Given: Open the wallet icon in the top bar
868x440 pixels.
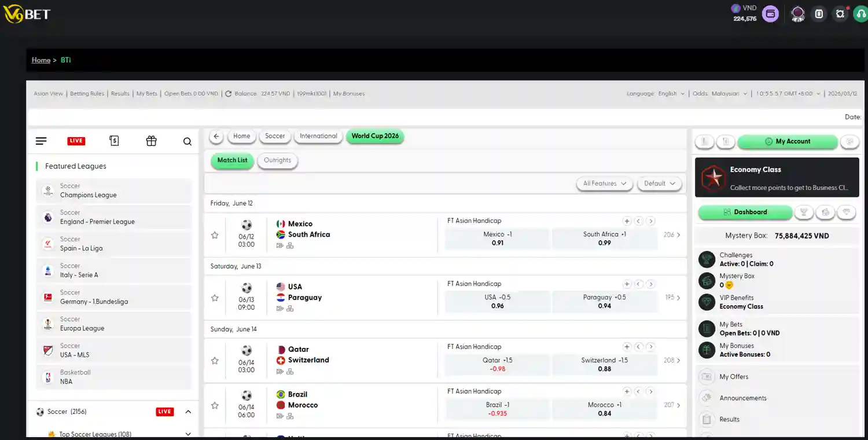Looking at the screenshot, I should pyautogui.click(x=770, y=13).
